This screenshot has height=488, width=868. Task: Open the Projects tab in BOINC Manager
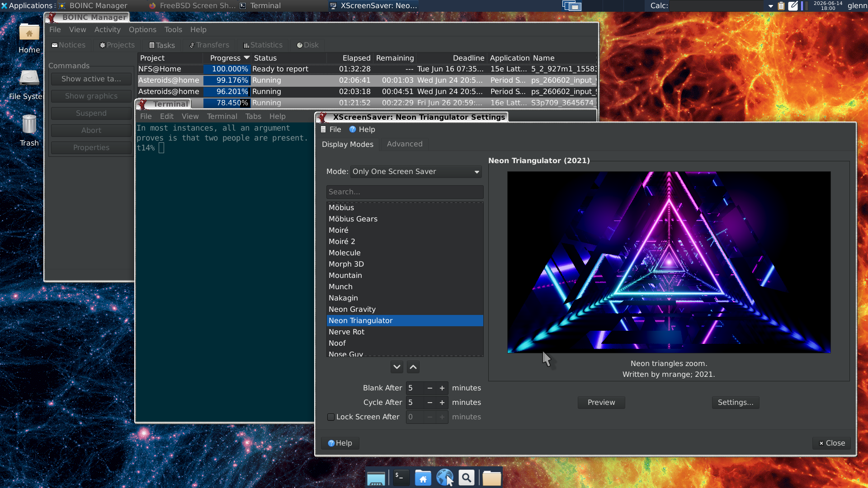point(117,45)
